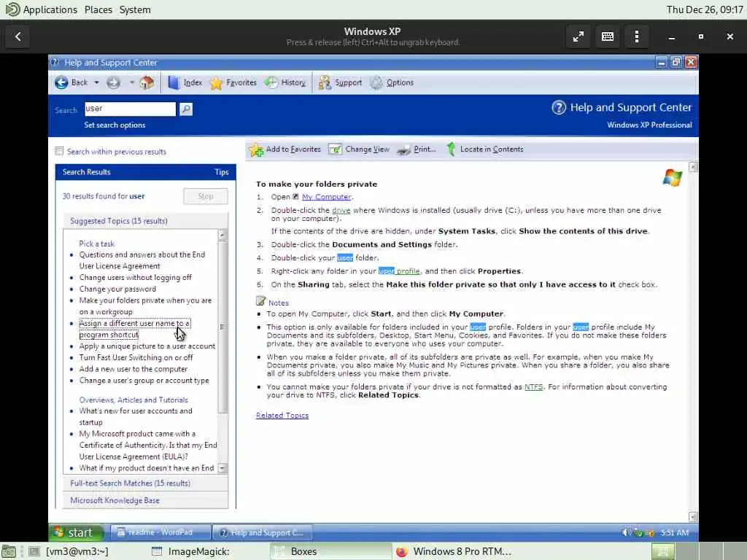Open the Related Topics link
747x560 pixels.
282,415
